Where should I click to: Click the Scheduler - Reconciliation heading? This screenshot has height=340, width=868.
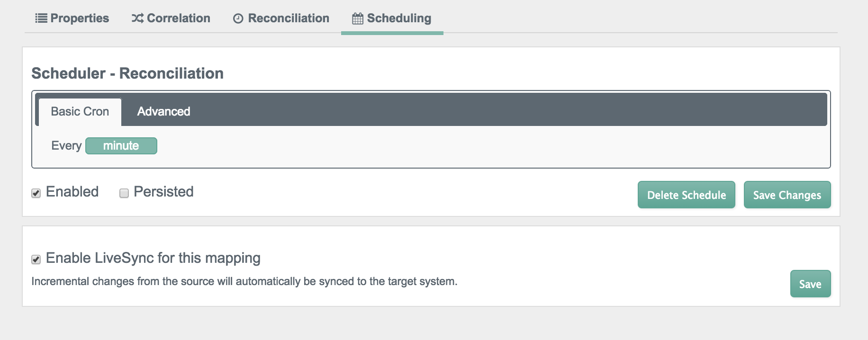click(127, 73)
